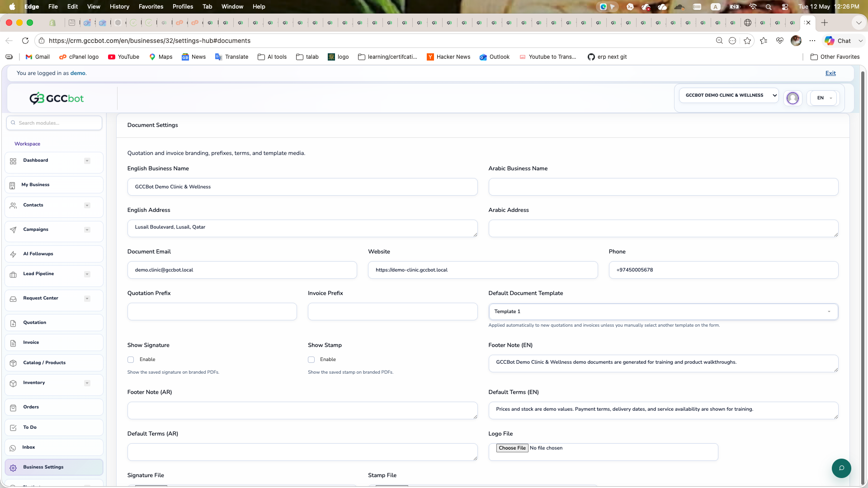
Task: Open the Profiles menu
Action: tap(183, 7)
